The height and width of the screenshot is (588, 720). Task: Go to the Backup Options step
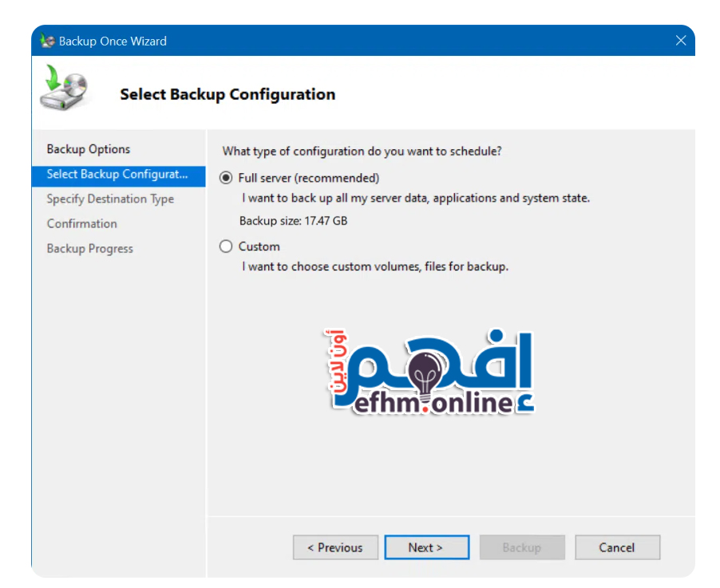coord(88,149)
